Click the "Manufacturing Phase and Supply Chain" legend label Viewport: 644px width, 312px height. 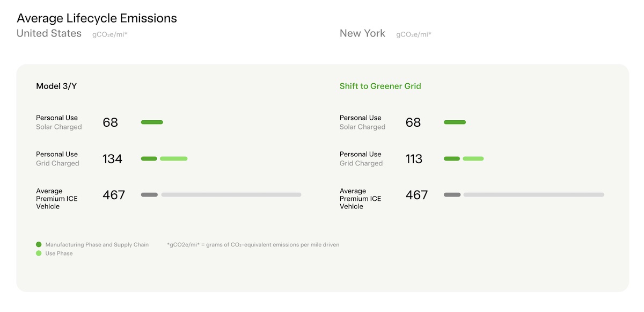pyautogui.click(x=97, y=245)
